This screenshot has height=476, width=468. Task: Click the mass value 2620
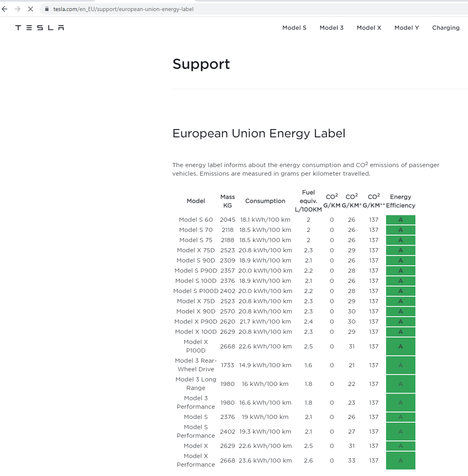(x=227, y=322)
